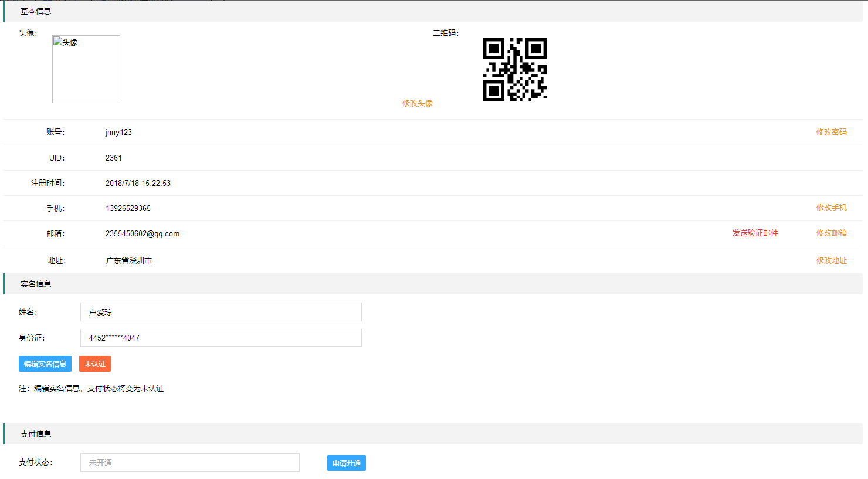Viewport: 868px width, 479px height.
Task: Click the QR code image
Action: pyautogui.click(x=514, y=70)
